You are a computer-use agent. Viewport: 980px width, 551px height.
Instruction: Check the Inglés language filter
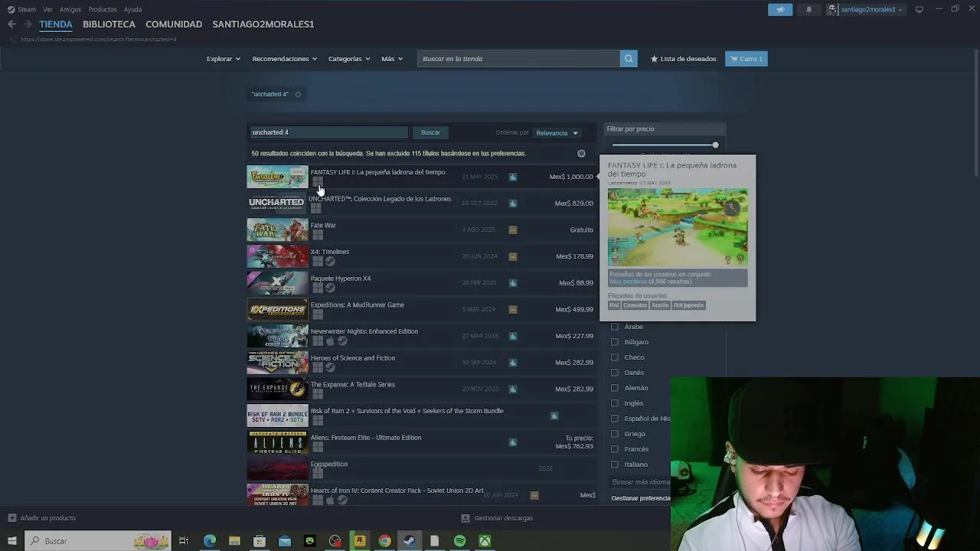tap(614, 403)
